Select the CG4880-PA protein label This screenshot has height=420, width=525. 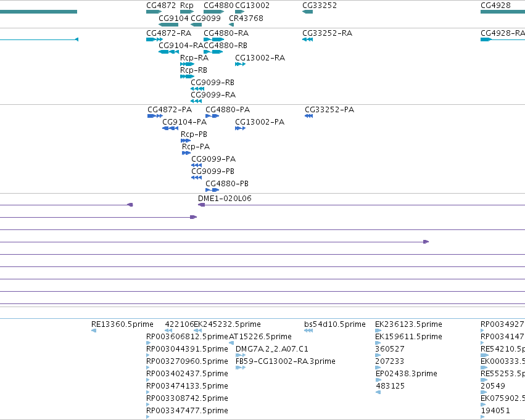pos(228,110)
